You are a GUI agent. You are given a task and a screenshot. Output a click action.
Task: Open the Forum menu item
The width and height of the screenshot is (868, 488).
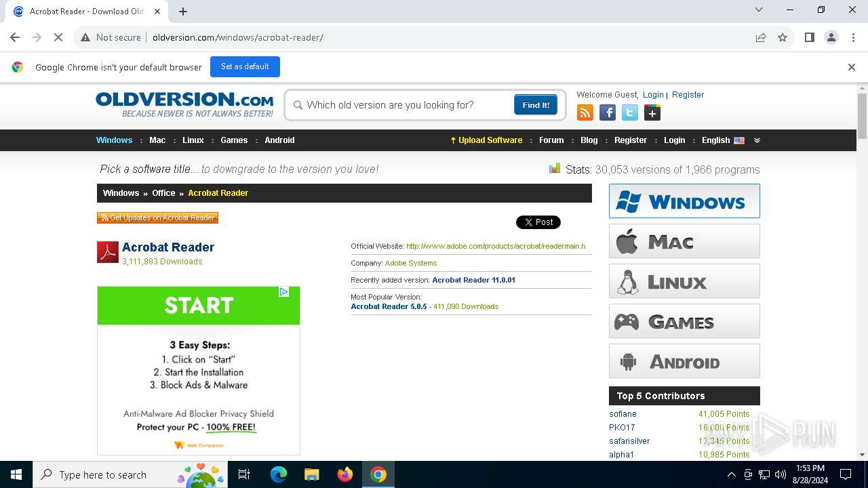(551, 140)
